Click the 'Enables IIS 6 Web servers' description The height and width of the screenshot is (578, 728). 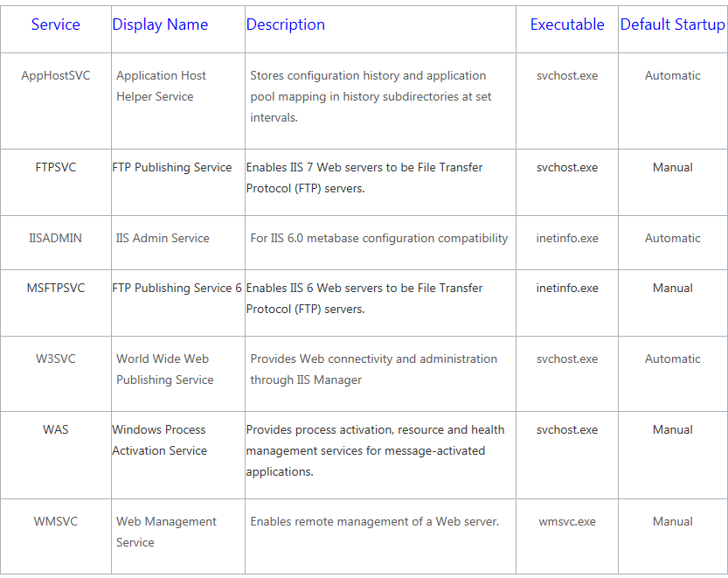(x=364, y=298)
